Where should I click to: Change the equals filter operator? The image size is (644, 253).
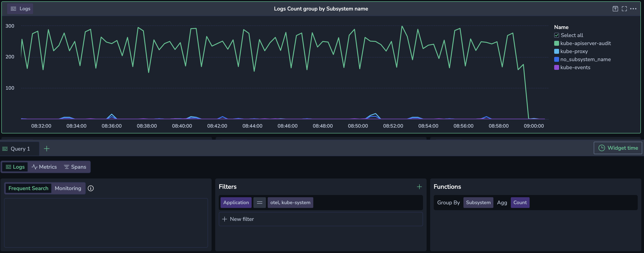259,203
